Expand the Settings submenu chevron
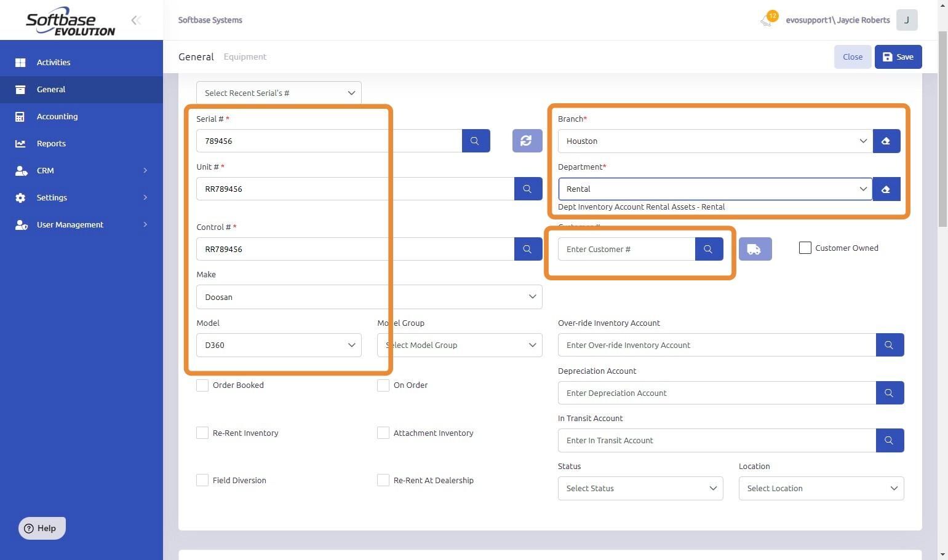 pos(145,197)
